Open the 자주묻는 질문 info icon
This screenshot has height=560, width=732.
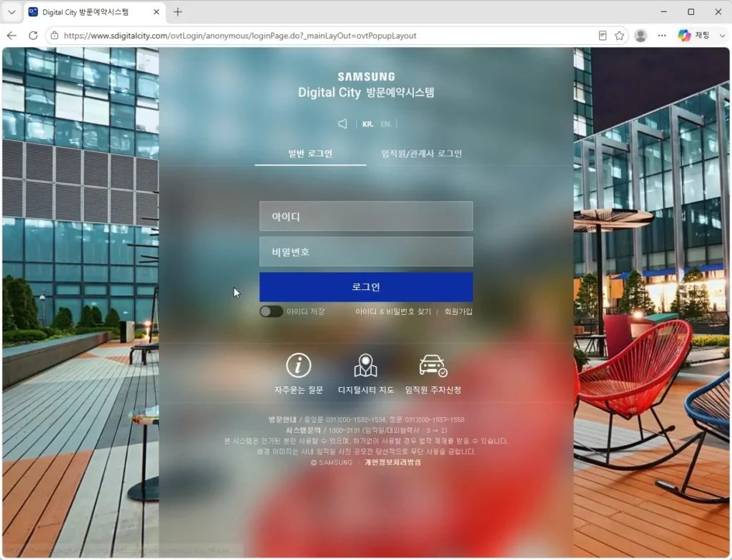point(299,365)
